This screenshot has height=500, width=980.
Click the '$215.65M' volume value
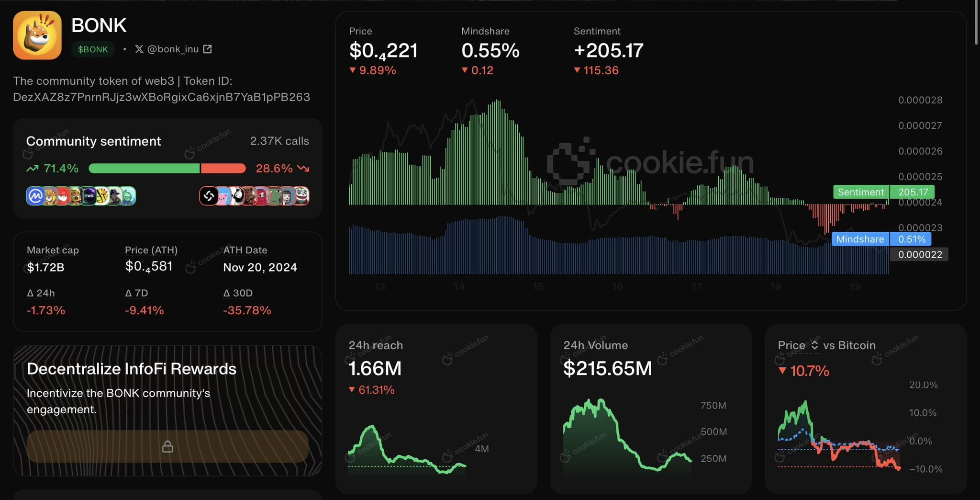608,368
